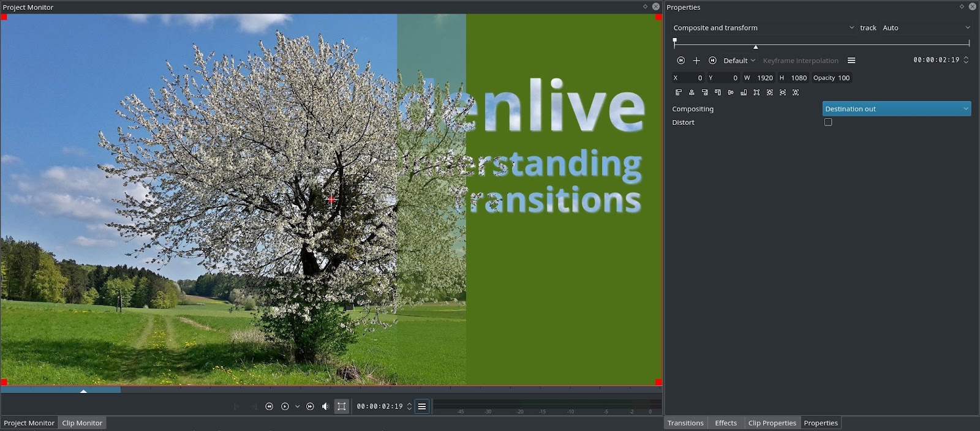Select the first keyframe handle on timeline

coord(674,41)
